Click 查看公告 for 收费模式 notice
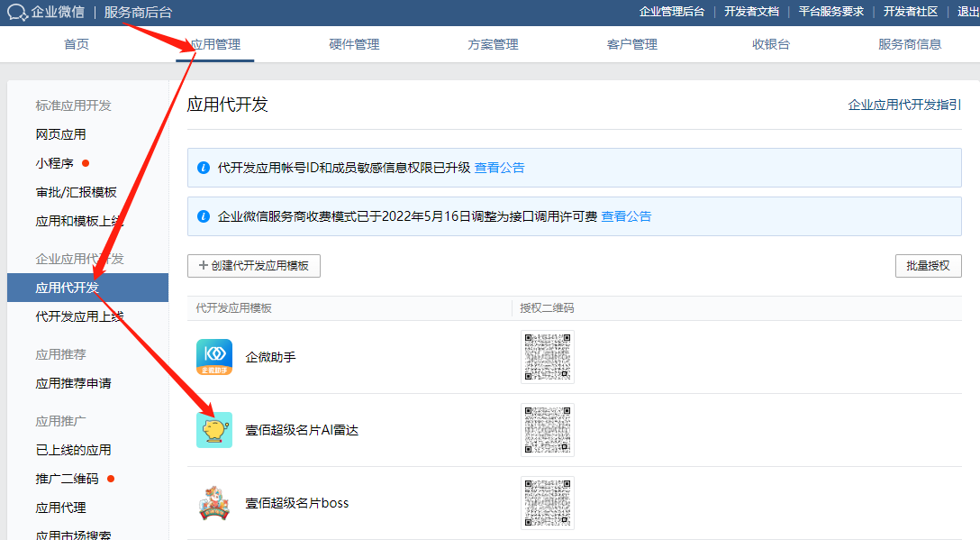Screen dimensions: 980x540 click(x=626, y=216)
